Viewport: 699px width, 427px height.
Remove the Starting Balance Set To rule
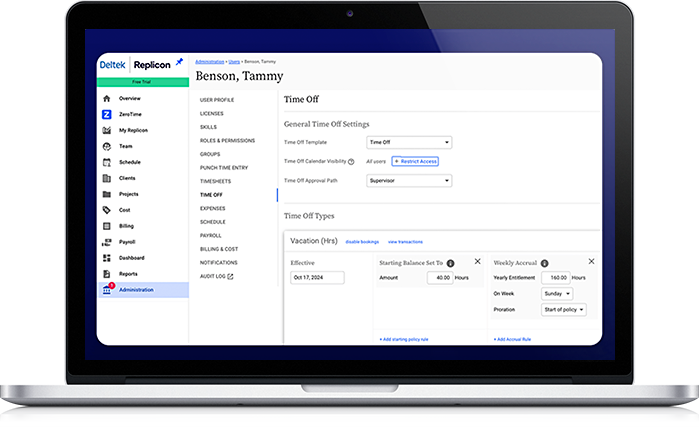coord(477,262)
